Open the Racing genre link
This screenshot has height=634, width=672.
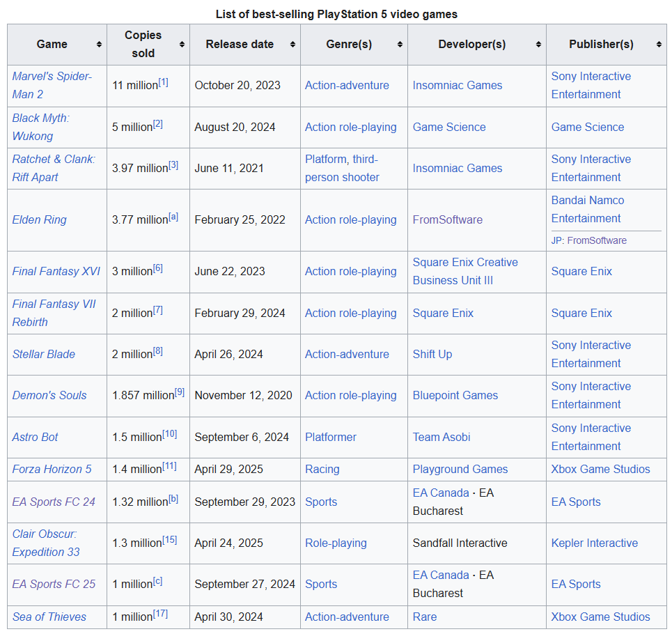[x=322, y=470]
